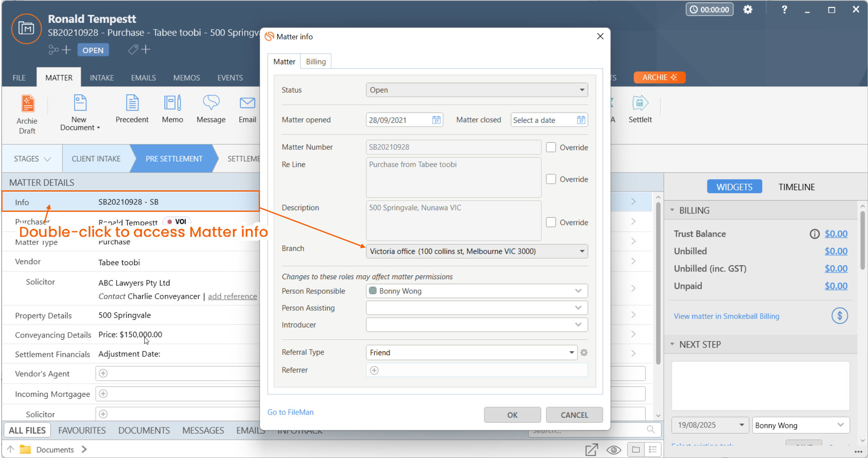Open Matter closed calendar picker
This screenshot has height=458, width=868.
[x=581, y=120]
